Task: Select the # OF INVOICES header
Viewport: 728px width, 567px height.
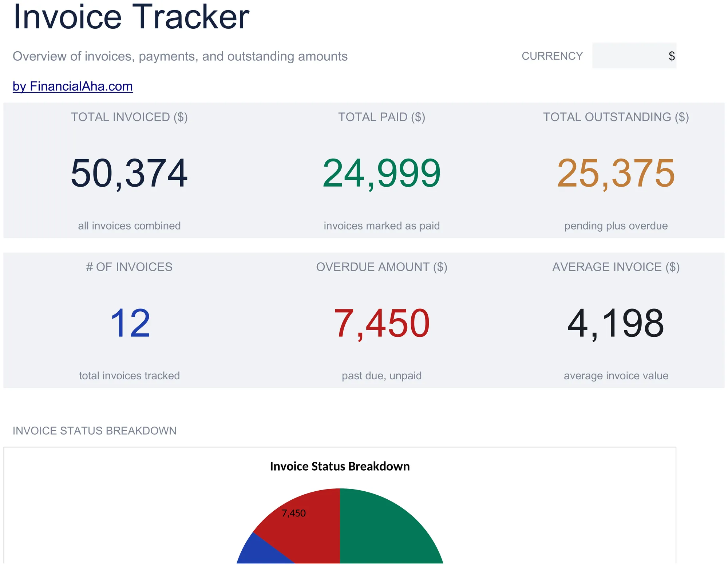Action: pos(129,267)
